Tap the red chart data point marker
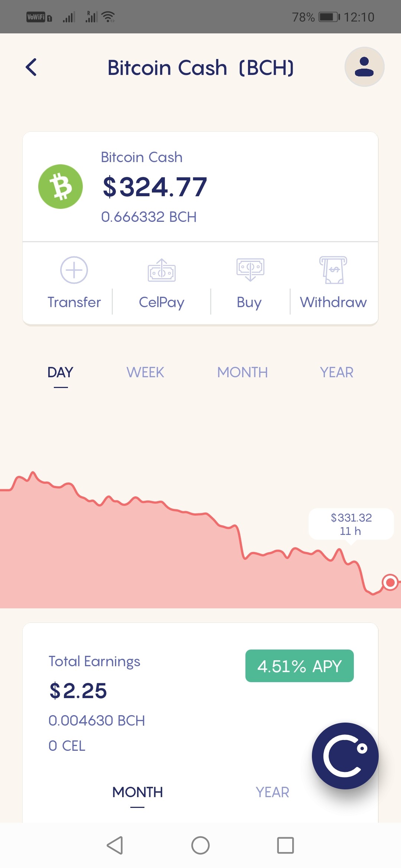Screen dimensions: 401x868 click(390, 582)
